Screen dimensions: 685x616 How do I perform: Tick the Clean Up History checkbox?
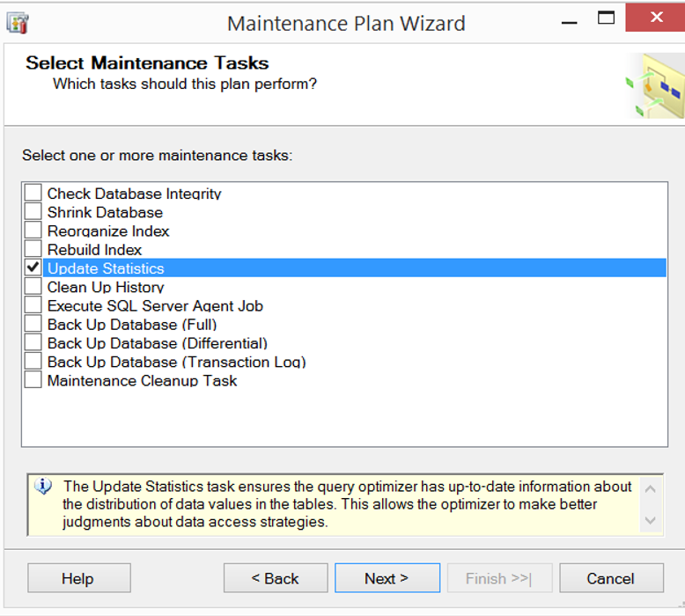tap(33, 286)
